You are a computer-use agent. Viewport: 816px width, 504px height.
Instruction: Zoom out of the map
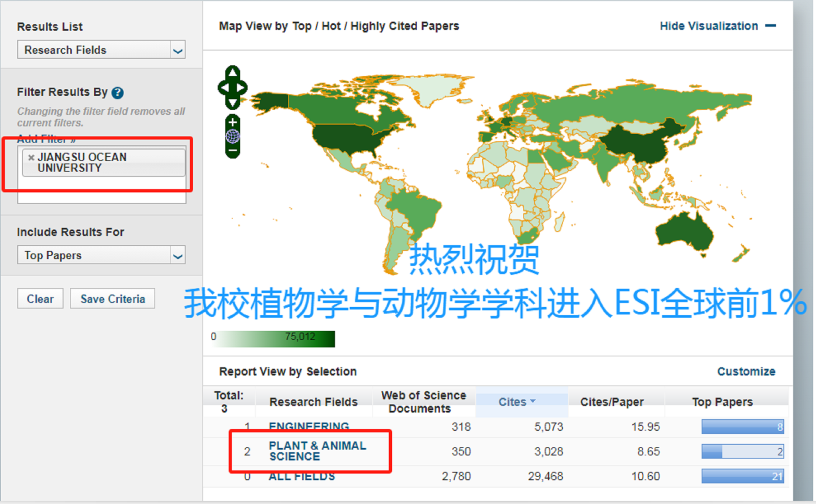[x=233, y=150]
